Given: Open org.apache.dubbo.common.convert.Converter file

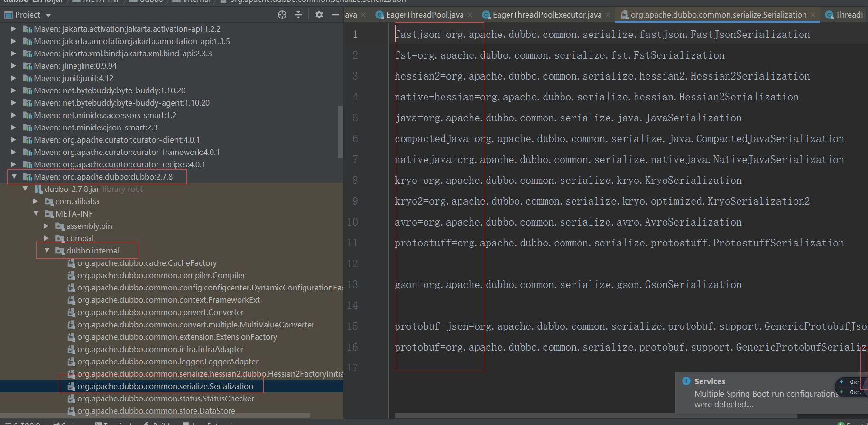Looking at the screenshot, I should tap(160, 312).
